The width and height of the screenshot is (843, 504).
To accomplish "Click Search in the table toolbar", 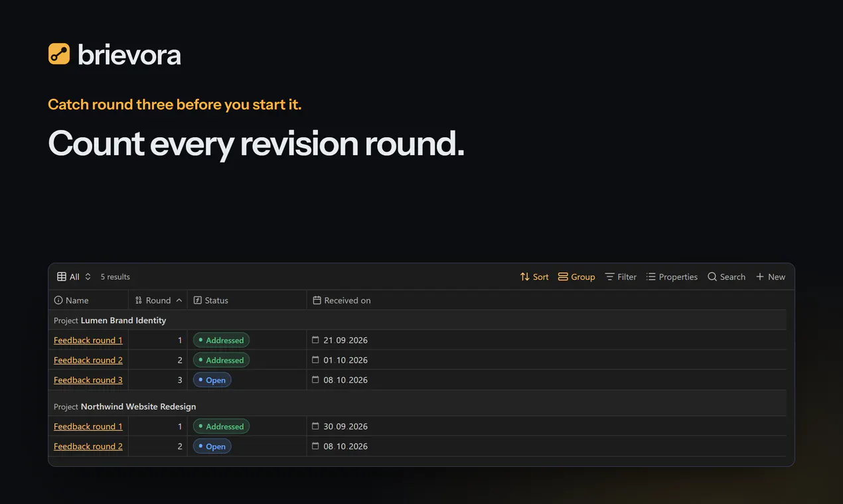I will pos(726,277).
